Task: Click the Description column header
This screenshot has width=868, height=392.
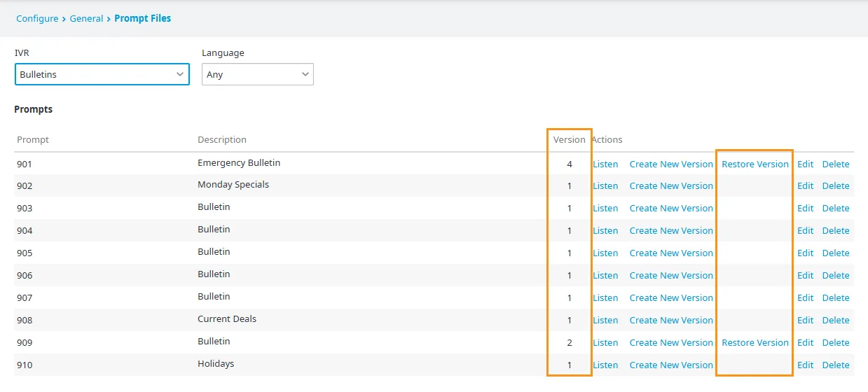Action: pyautogui.click(x=222, y=140)
